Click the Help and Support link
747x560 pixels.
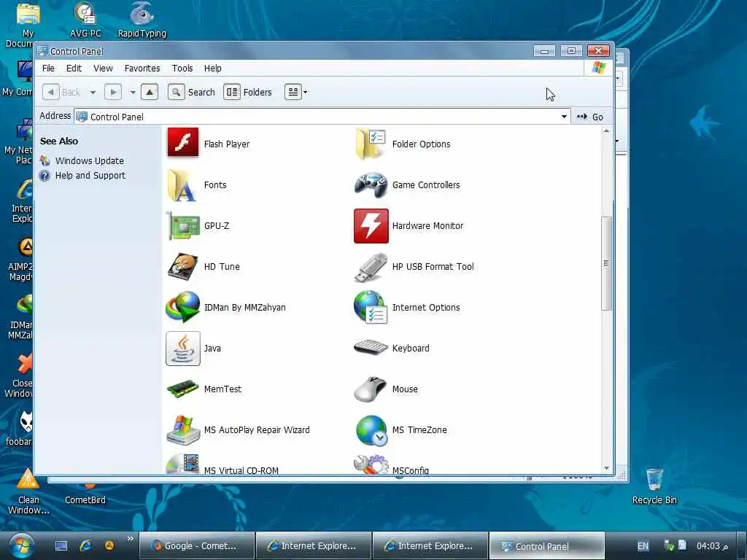pyautogui.click(x=90, y=175)
